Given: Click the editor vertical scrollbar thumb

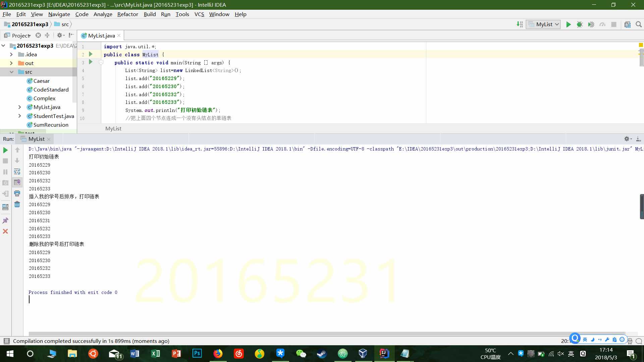Looking at the screenshot, I should [641, 58].
